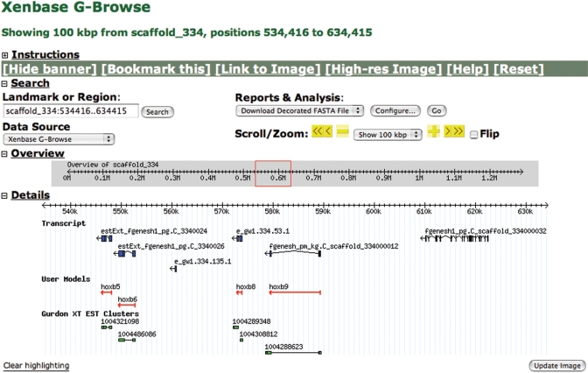Select the hoxb5 user model glyph
588x373 pixels.
tap(112, 292)
